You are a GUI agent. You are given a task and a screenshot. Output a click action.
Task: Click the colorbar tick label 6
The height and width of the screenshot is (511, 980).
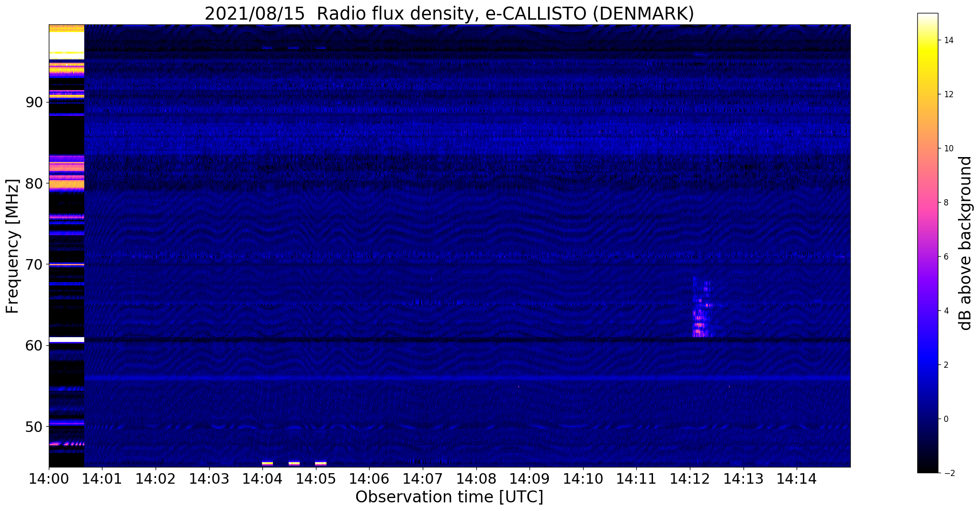pyautogui.click(x=946, y=257)
